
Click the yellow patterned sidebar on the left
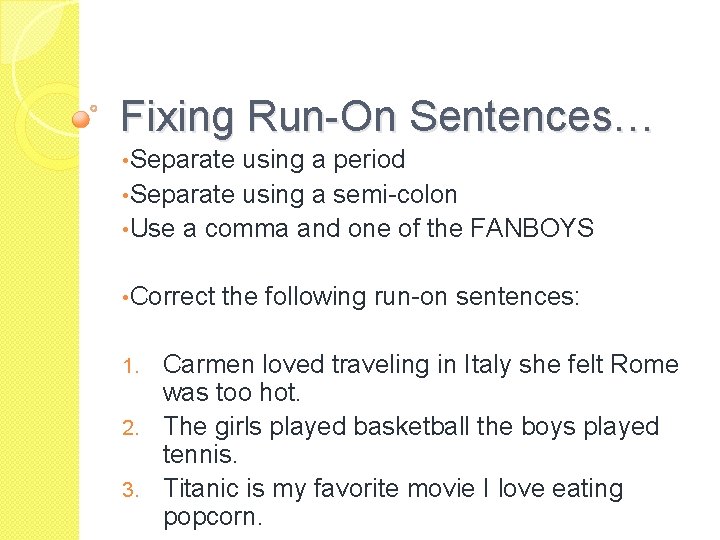38,300
